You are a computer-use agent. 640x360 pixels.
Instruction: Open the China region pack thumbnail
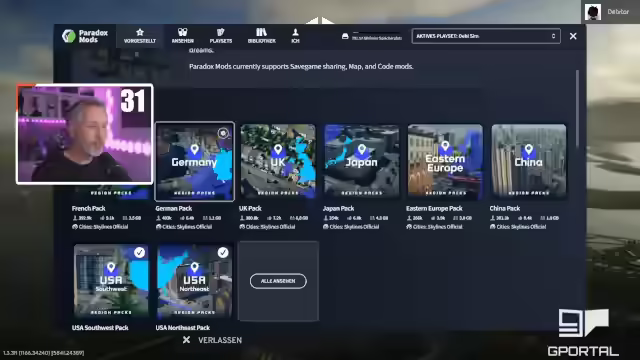point(529,162)
